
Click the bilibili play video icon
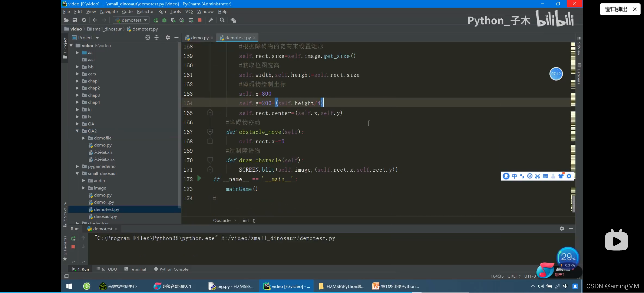click(616, 240)
